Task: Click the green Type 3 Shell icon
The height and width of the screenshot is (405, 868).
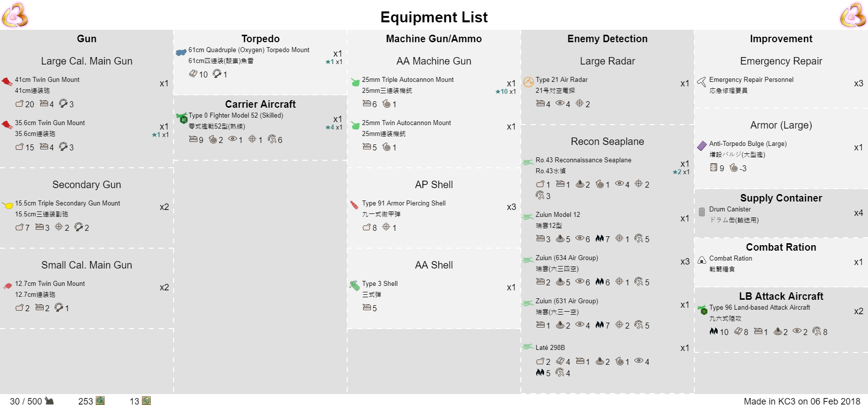Action: [x=354, y=285]
